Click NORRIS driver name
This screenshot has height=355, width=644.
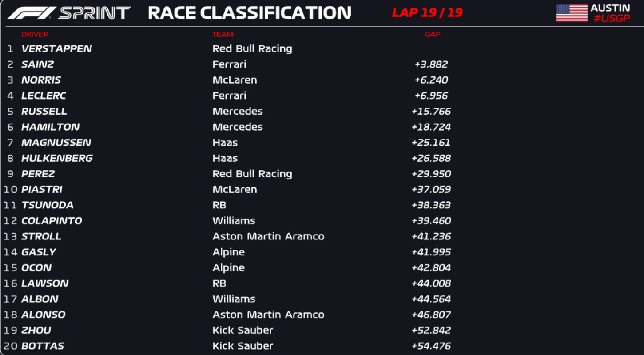41,80
